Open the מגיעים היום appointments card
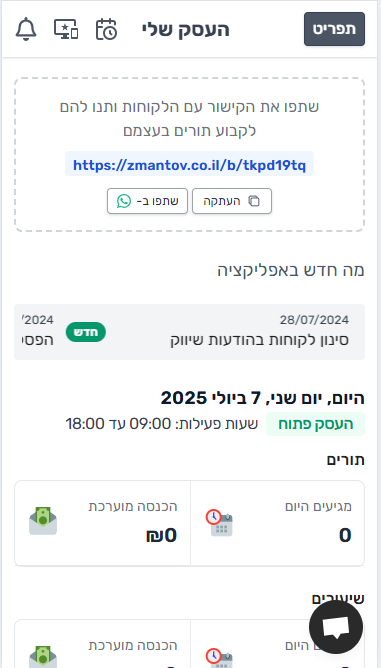This screenshot has width=381, height=668. 277,524
